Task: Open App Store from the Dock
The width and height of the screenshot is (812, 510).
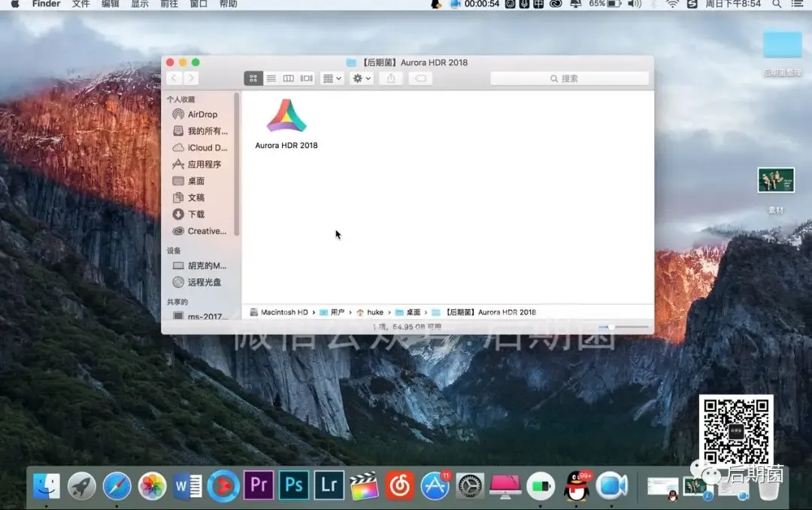Action: tap(435, 486)
